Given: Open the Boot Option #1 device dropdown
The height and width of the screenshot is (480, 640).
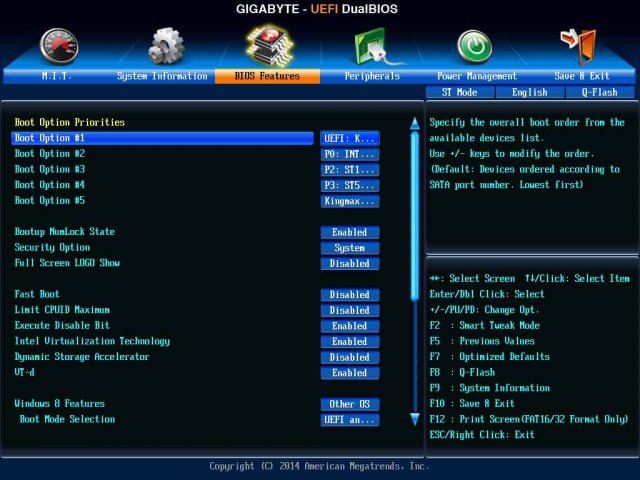Looking at the screenshot, I should (x=349, y=138).
